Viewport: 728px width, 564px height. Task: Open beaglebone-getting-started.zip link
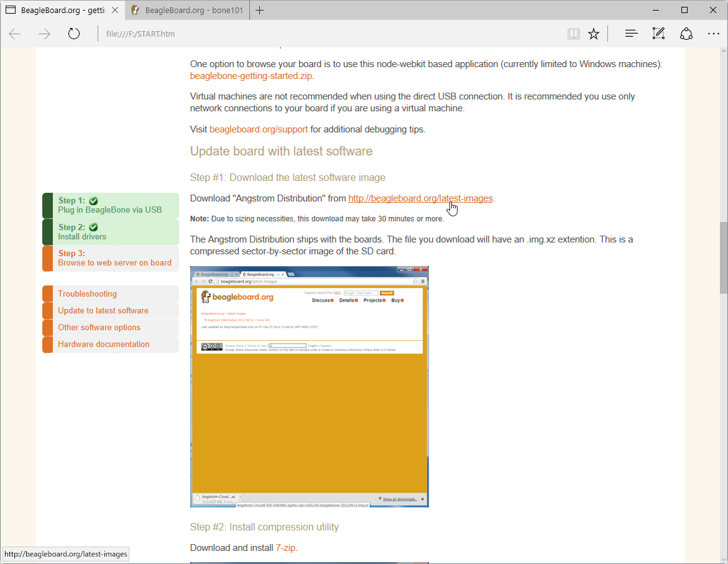coord(251,76)
